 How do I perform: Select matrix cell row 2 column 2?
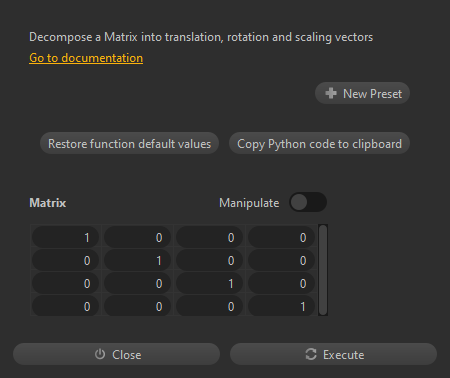coord(138,260)
